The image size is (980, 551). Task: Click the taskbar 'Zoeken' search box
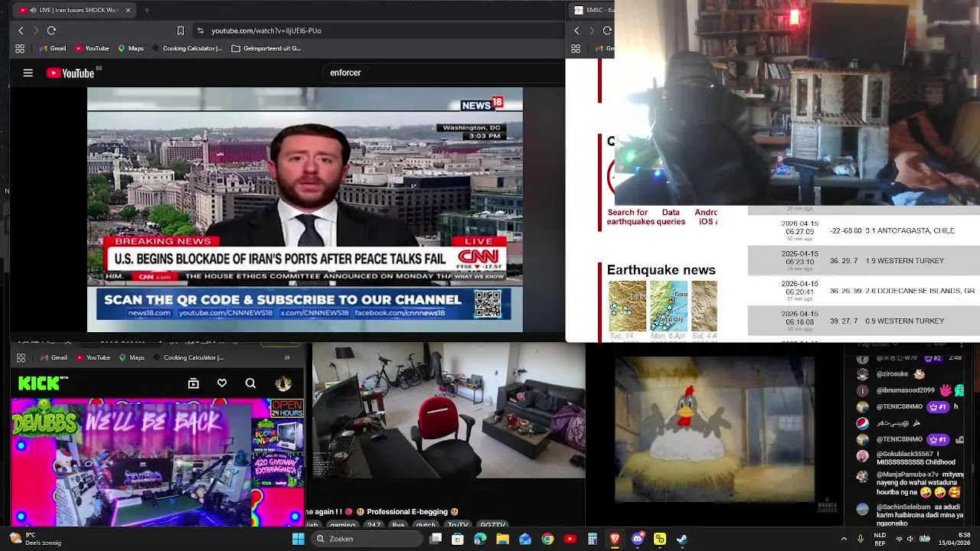pyautogui.click(x=367, y=539)
